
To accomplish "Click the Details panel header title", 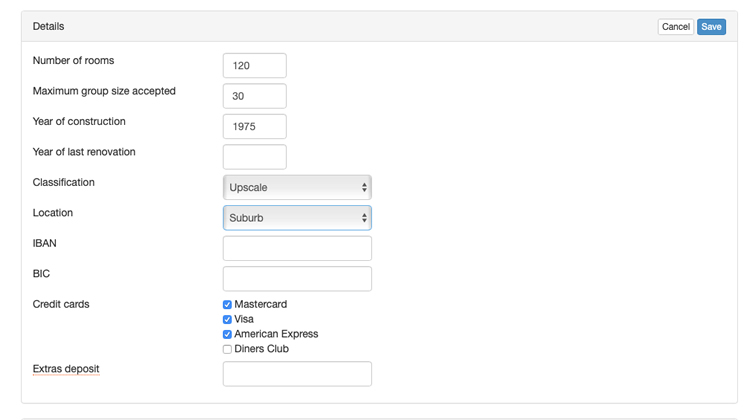I will (x=48, y=26).
